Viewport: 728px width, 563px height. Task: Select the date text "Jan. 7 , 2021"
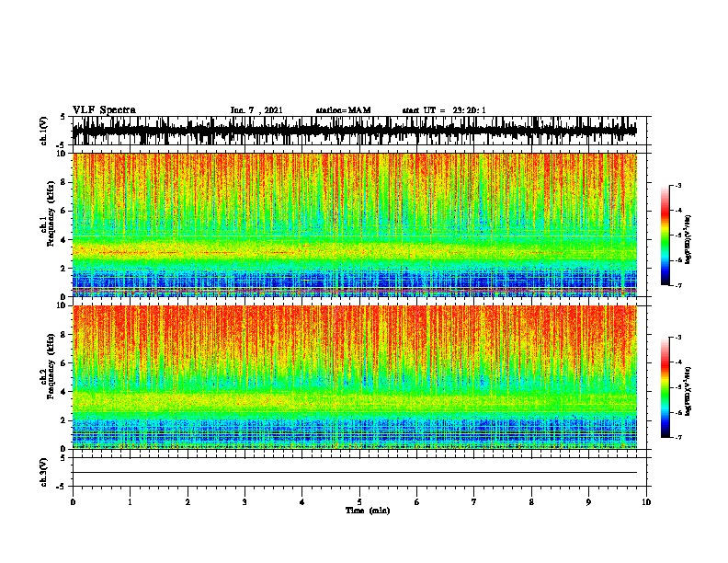coord(256,110)
